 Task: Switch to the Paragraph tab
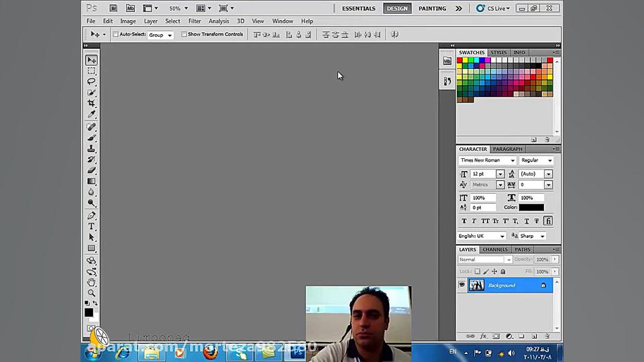pyautogui.click(x=508, y=149)
